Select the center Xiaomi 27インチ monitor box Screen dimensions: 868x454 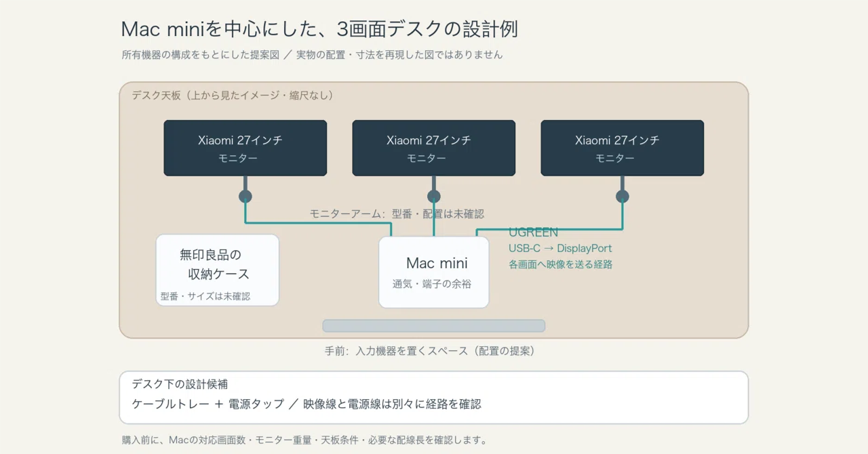click(434, 148)
